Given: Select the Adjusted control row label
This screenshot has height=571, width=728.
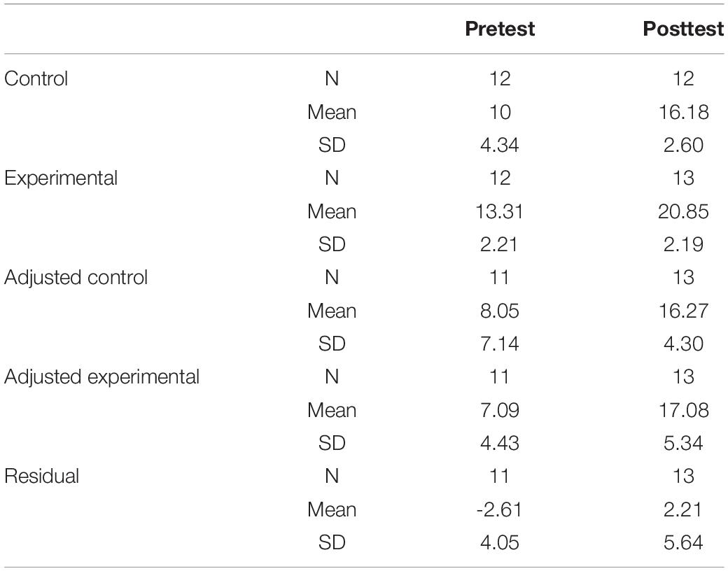Looking at the screenshot, I should 76,278.
